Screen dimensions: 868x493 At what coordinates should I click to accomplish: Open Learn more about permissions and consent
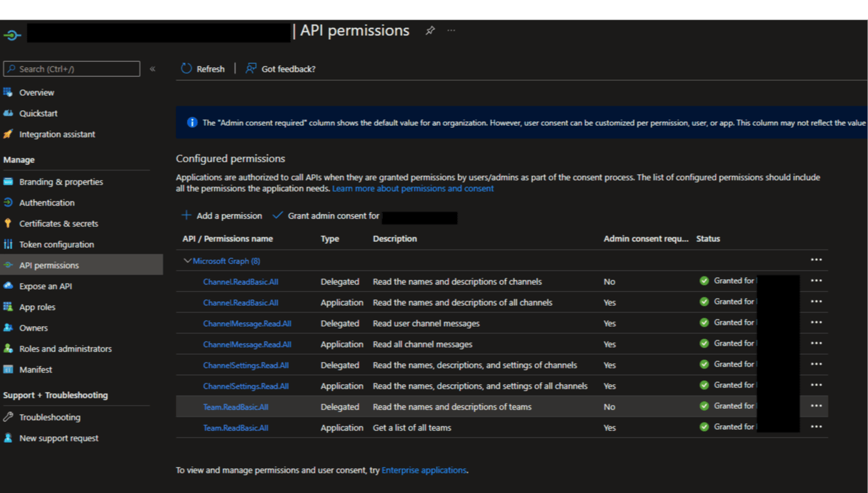point(412,188)
